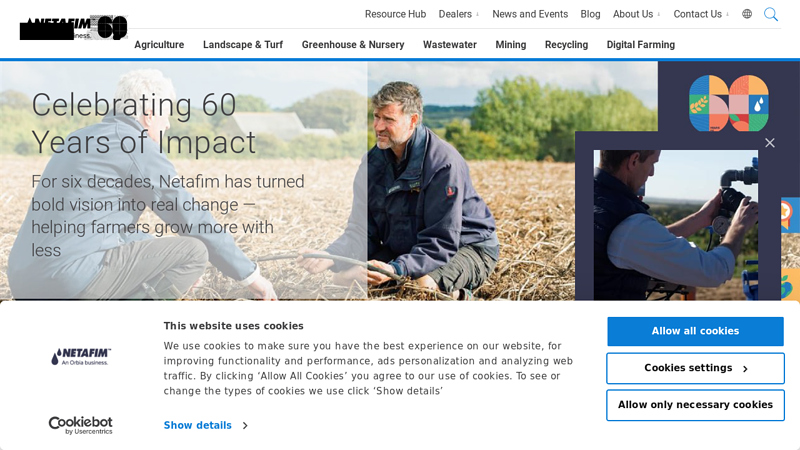This screenshot has width=800, height=450.
Task: Go to Digital Farming section
Action: click(x=640, y=45)
